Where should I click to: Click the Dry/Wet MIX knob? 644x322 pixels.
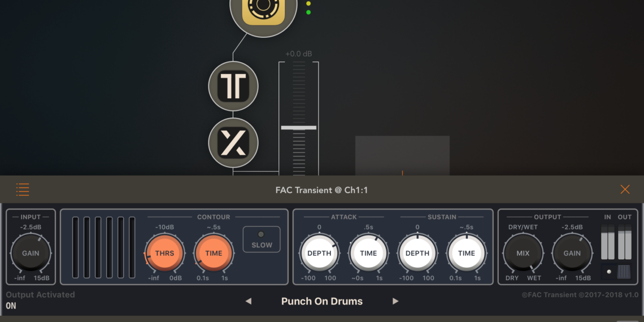(523, 253)
